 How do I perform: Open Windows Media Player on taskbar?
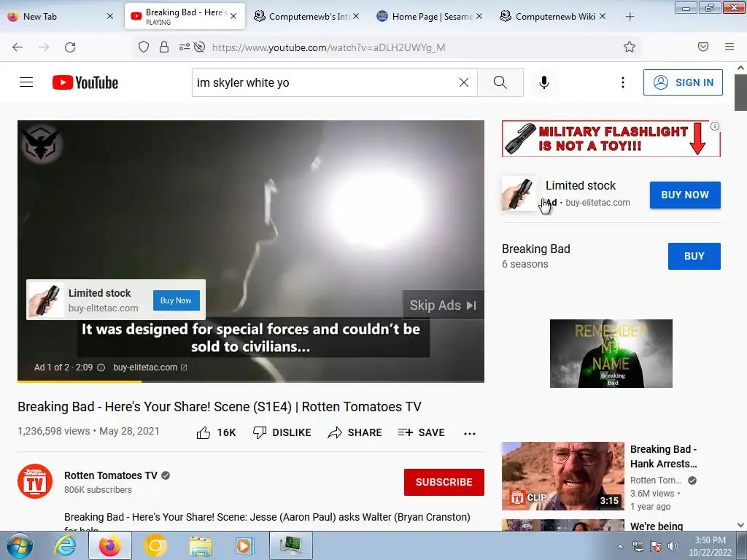click(245, 545)
